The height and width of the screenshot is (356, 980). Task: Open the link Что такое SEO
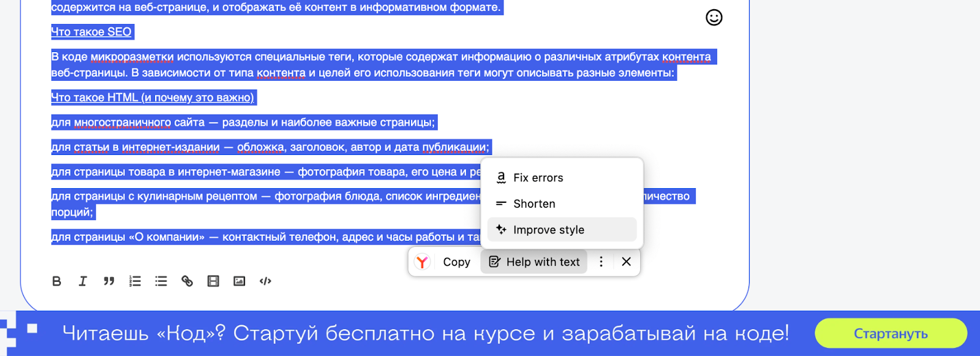pyautogui.click(x=91, y=32)
